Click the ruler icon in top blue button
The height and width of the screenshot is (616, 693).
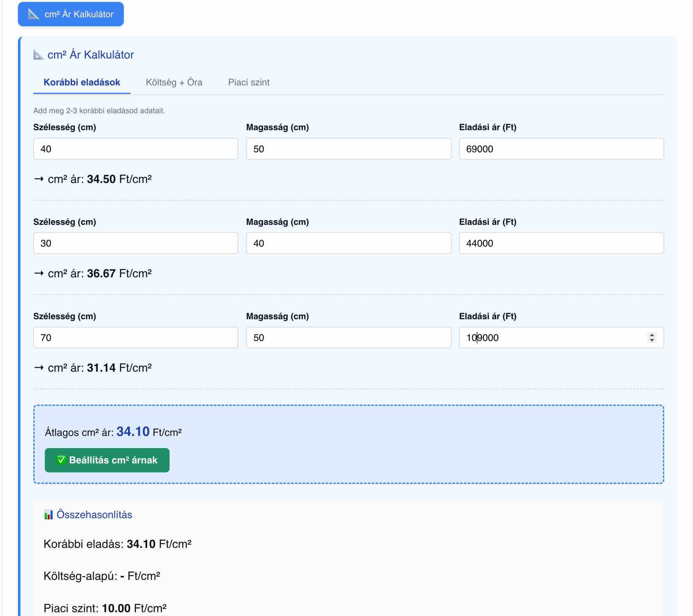click(x=34, y=14)
